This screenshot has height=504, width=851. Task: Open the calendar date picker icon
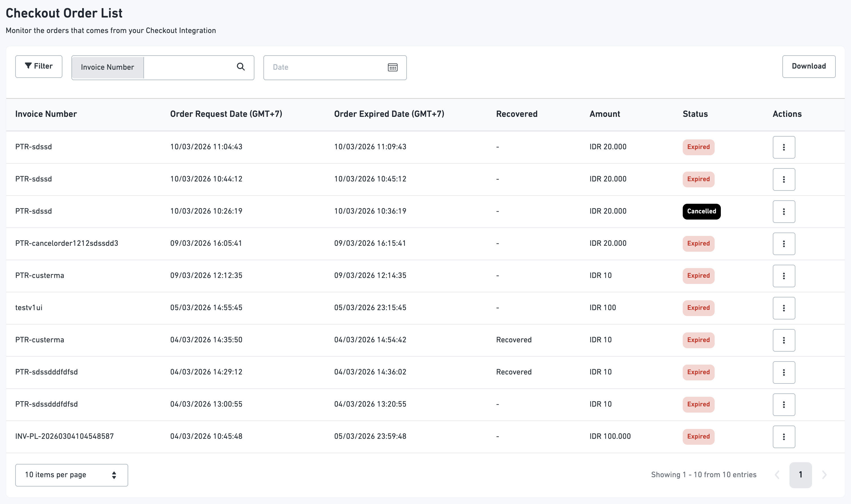[392, 67]
